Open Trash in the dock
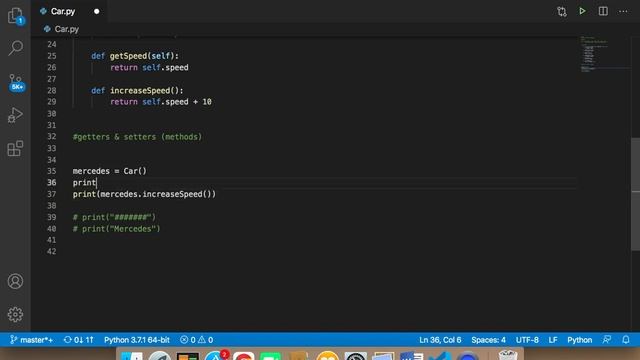640x360 pixels. click(508, 355)
